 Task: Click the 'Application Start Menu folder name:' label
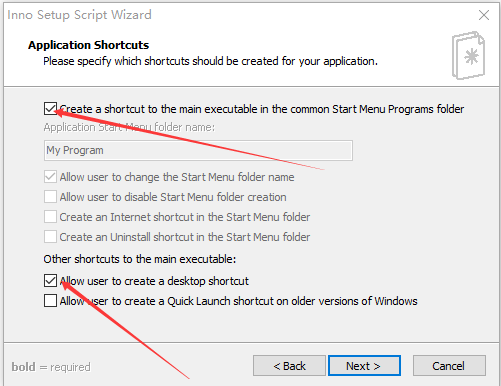(129, 127)
